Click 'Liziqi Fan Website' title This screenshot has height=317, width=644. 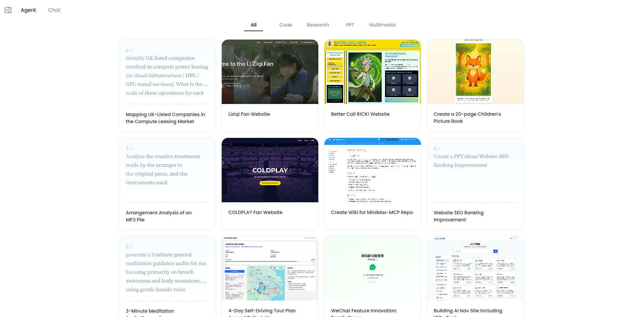[249, 114]
